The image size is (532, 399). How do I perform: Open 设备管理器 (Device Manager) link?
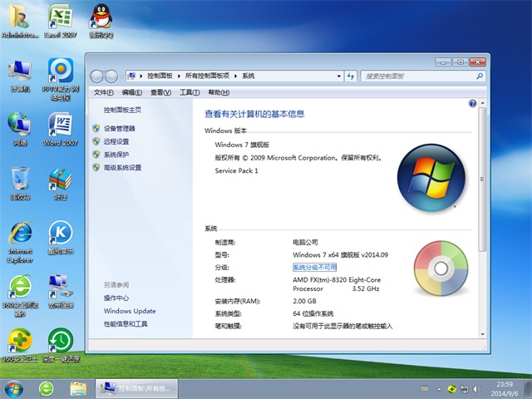click(120, 128)
